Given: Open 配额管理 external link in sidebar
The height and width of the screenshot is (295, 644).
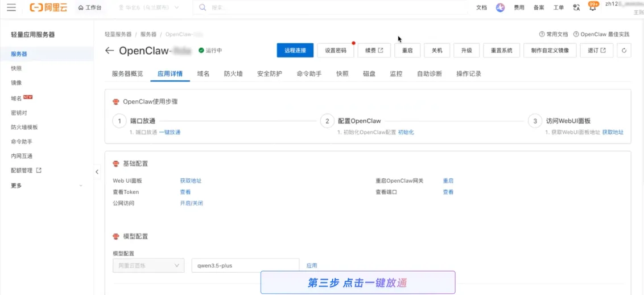Looking at the screenshot, I should click(26, 170).
